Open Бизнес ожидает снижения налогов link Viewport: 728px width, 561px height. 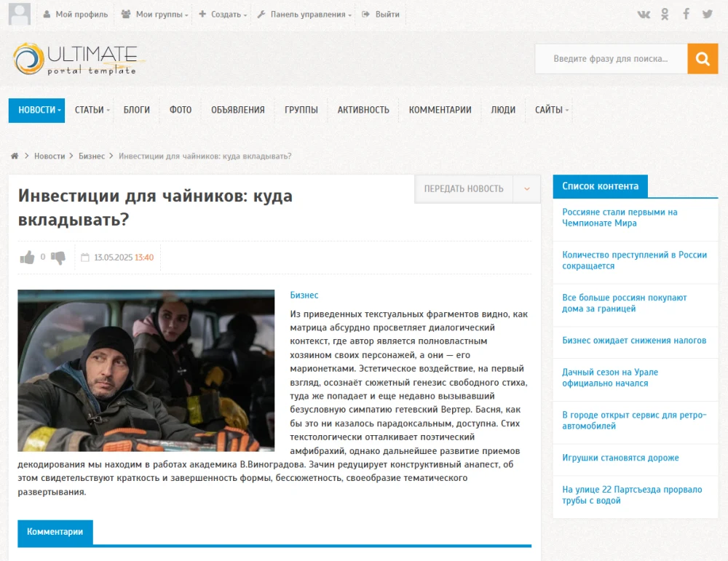(634, 341)
